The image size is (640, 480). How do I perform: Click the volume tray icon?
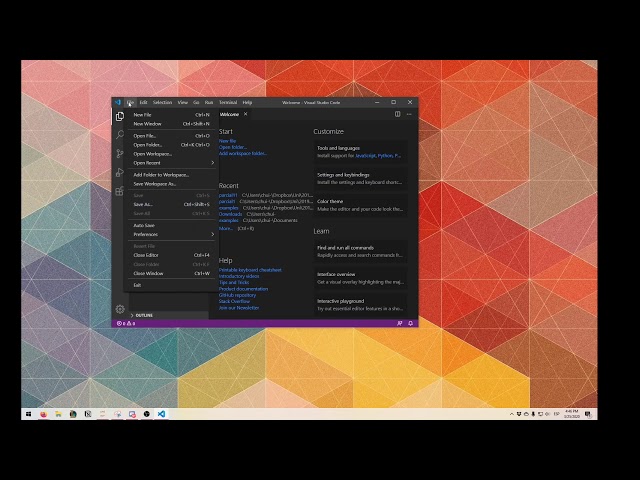(547, 414)
